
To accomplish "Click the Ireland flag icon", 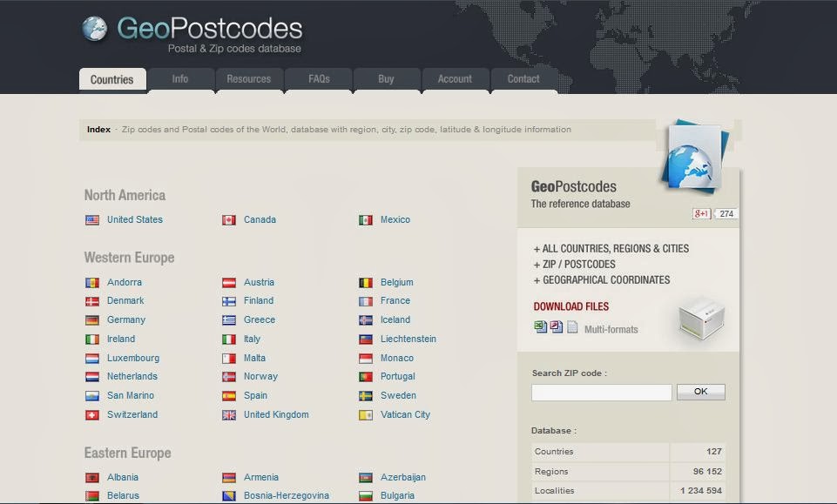I will (92, 339).
